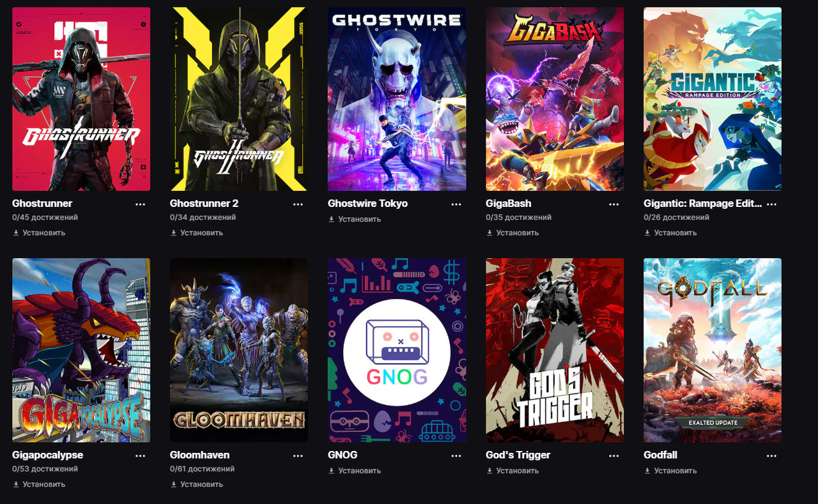Image resolution: width=818 pixels, height=504 pixels.
Task: Select the GNOG game cover thumbnail
Action: coord(397,351)
